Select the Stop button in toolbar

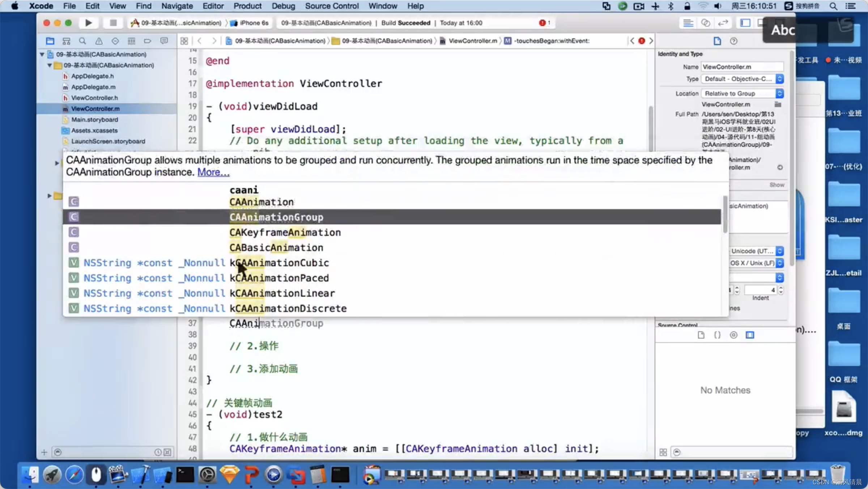click(112, 23)
